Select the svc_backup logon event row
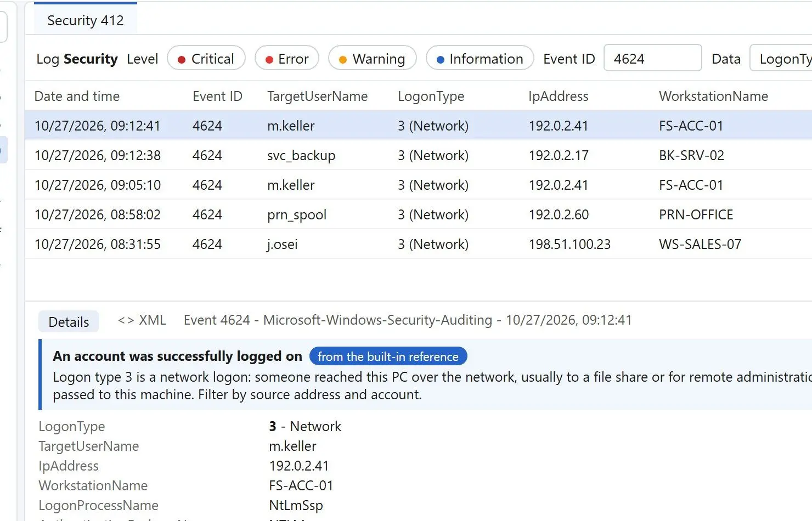Image resolution: width=812 pixels, height=521 pixels. [x=419, y=155]
